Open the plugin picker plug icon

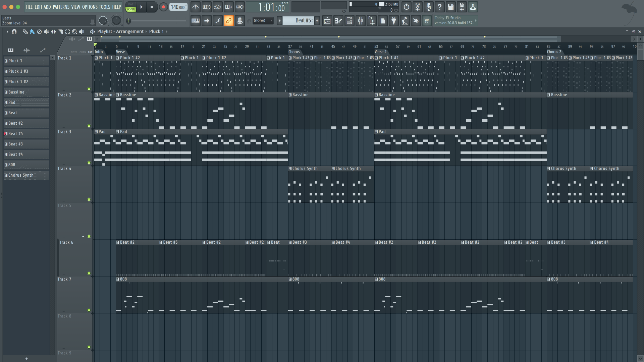[394, 21]
